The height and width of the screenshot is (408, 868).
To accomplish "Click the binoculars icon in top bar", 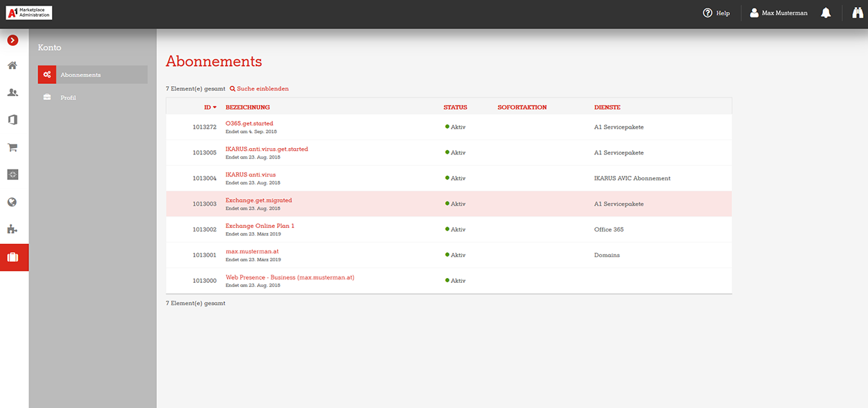I will (857, 13).
